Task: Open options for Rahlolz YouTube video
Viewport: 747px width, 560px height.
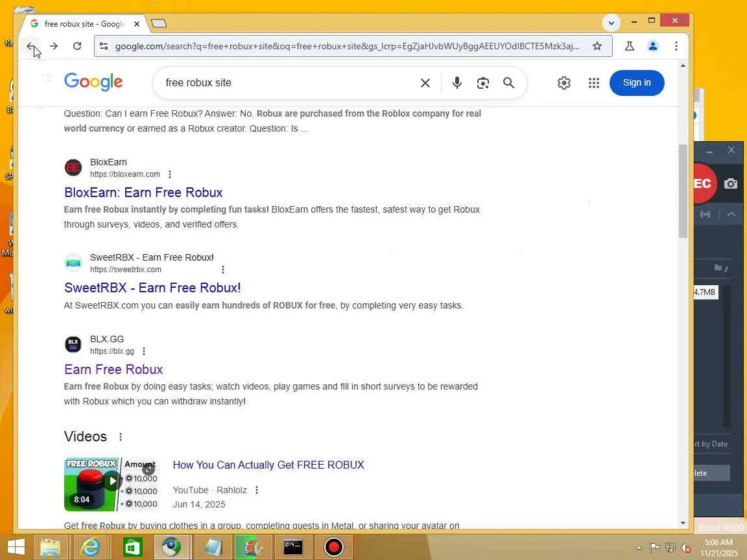Action: [x=257, y=490]
